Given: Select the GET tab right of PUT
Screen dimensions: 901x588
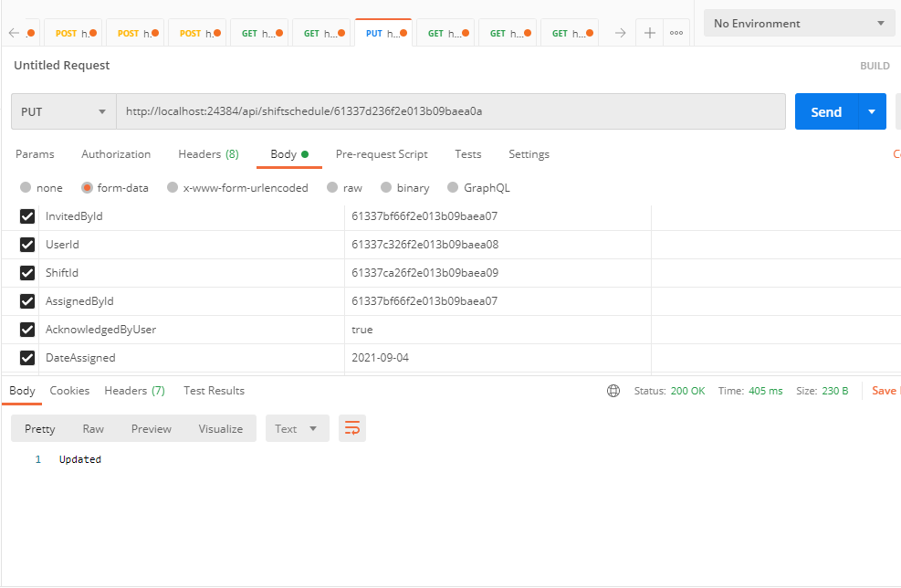Looking at the screenshot, I should point(445,34).
